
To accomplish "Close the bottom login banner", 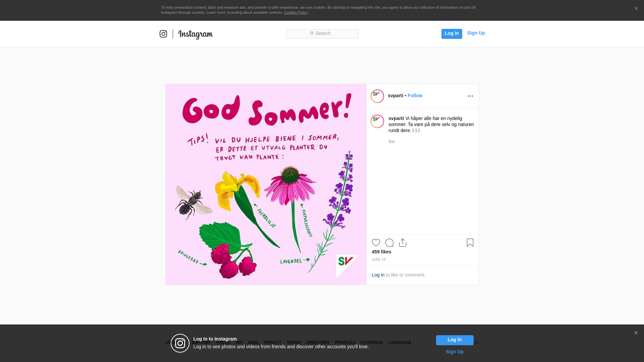I will tap(636, 333).
